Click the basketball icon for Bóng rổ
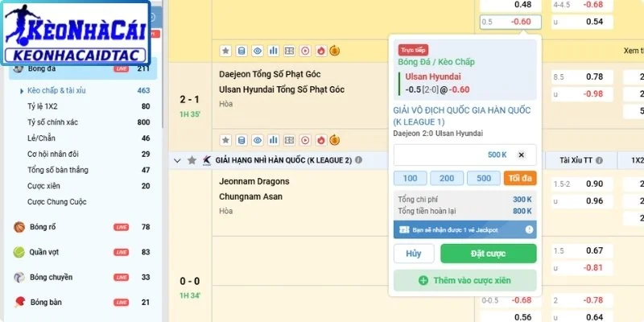Image resolution: width=644 pixels, height=322 pixels. 19,227
